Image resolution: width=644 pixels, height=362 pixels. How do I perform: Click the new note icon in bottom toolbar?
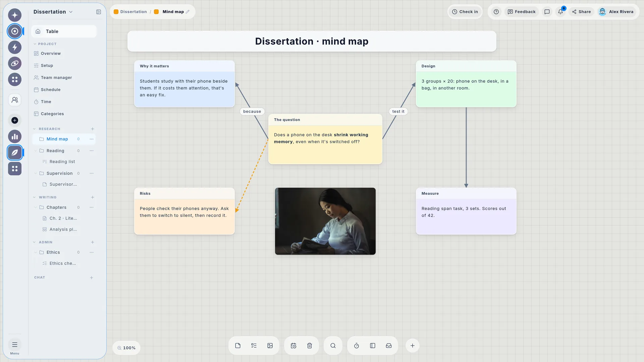point(238,346)
